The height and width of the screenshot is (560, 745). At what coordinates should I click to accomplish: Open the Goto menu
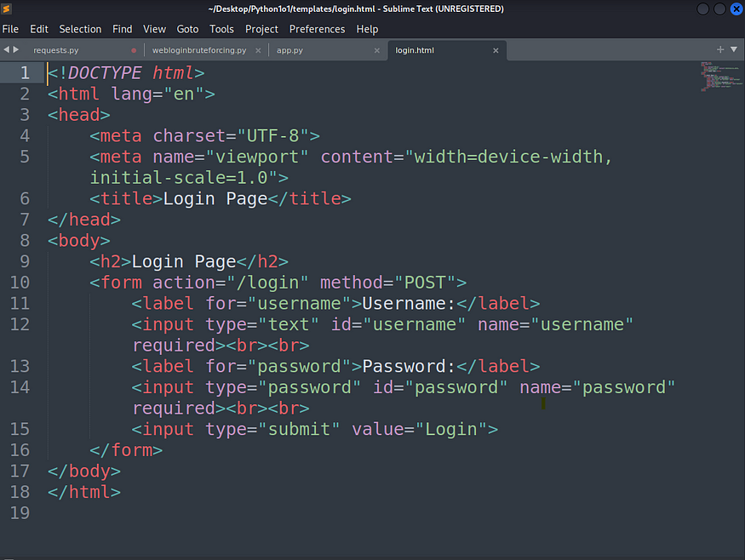(187, 29)
